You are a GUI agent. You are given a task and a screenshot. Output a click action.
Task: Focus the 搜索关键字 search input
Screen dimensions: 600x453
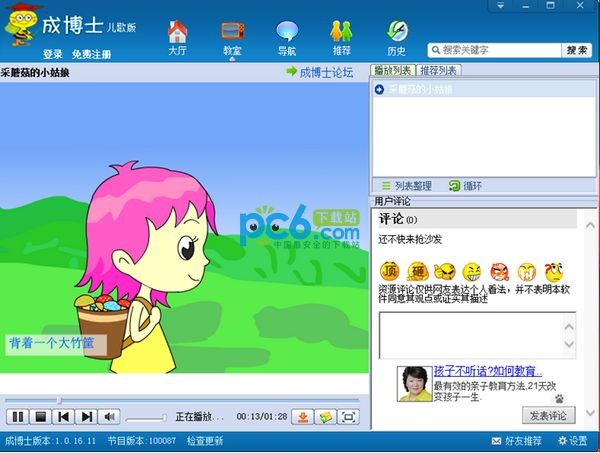(x=495, y=50)
